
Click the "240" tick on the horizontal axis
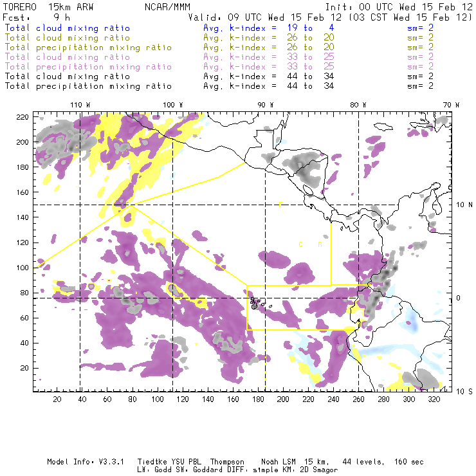pyautogui.click(x=333, y=399)
